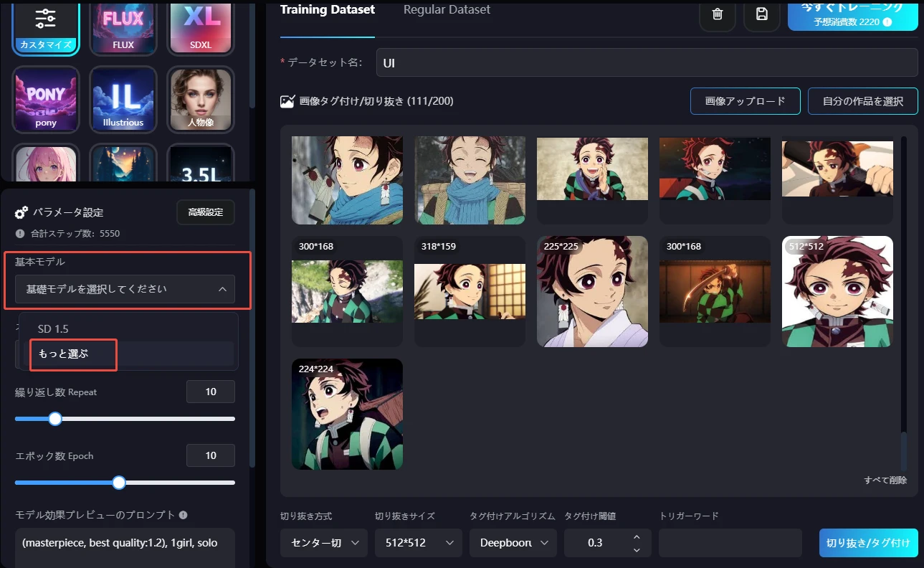Select the pony model preset icon
The image size is (924, 568).
(x=46, y=99)
